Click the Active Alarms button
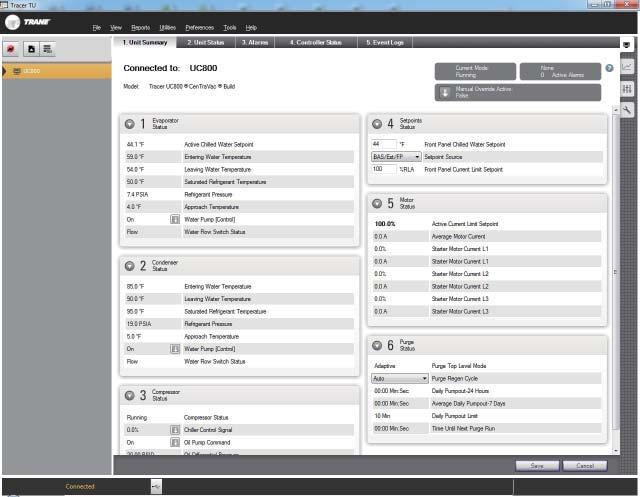This screenshot has width=640, height=497. pos(560,71)
